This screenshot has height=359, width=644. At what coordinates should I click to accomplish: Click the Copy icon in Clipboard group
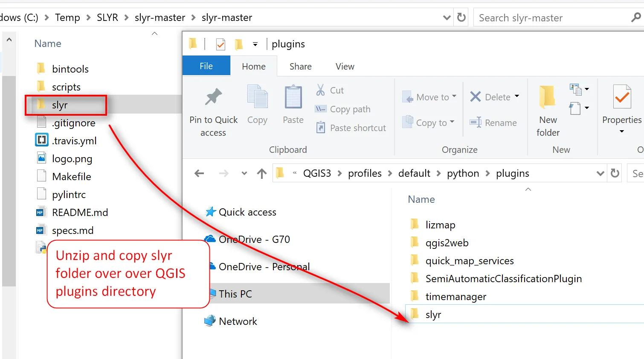click(257, 96)
